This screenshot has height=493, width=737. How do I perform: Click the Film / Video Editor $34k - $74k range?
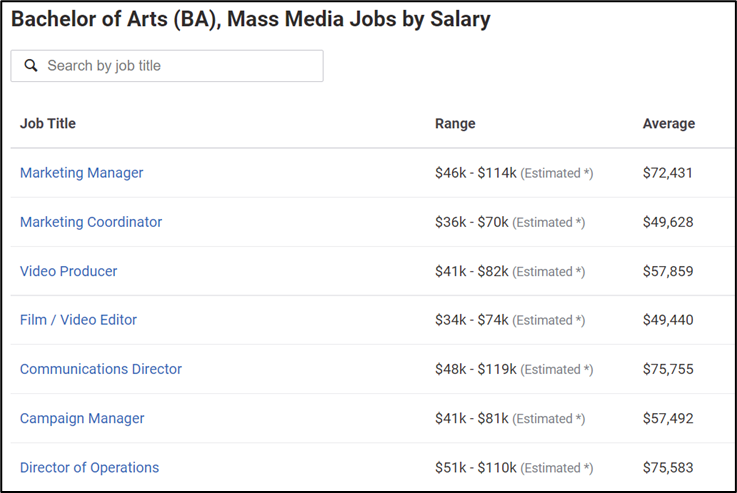471,320
